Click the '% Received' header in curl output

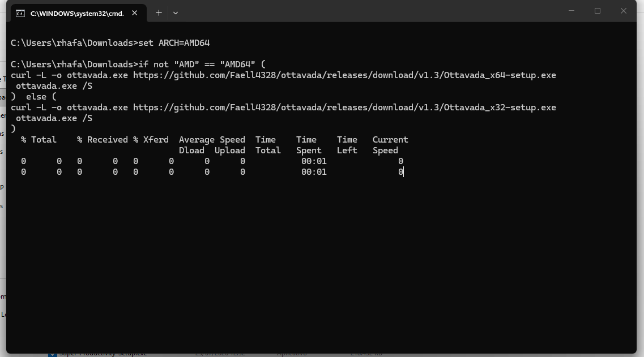(103, 140)
